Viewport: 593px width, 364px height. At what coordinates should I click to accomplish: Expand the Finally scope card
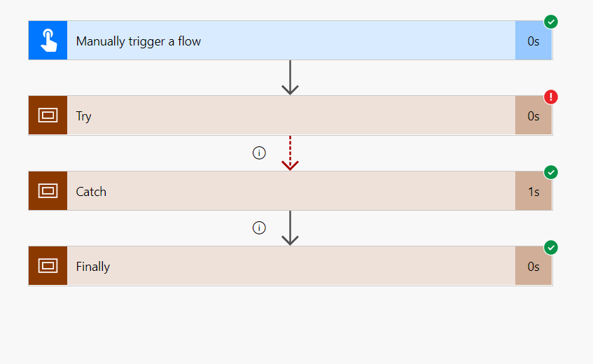280,265
